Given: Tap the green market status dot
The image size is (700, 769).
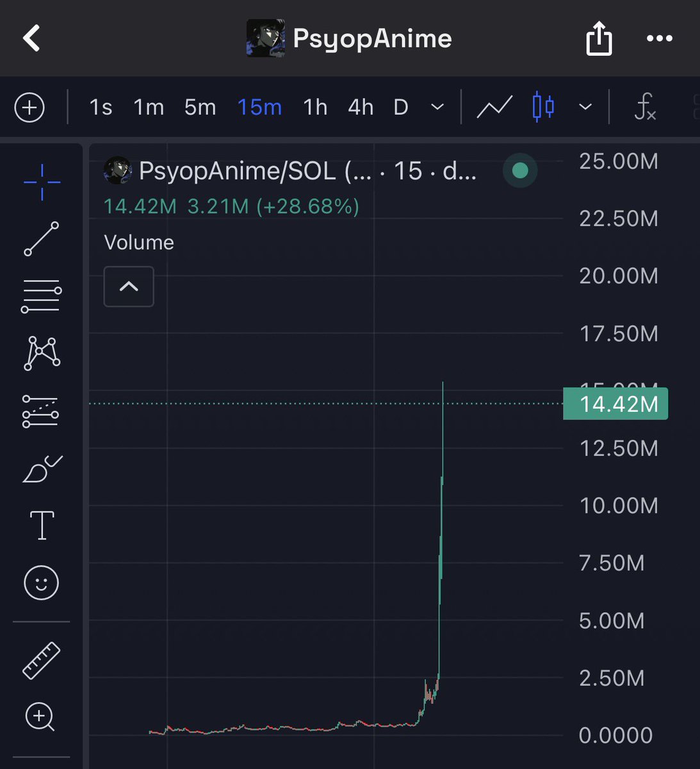Looking at the screenshot, I should coord(520,170).
